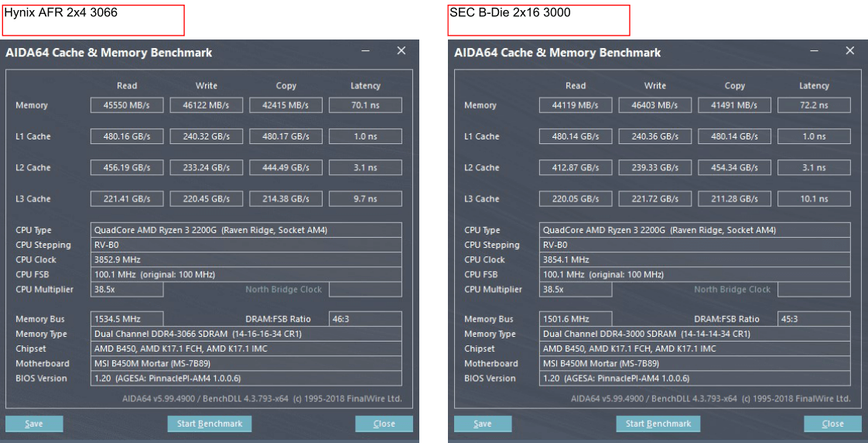Image resolution: width=868 pixels, height=443 pixels.
Task: Click Start Benchmark in the right AIDA64 window
Action: (658, 424)
